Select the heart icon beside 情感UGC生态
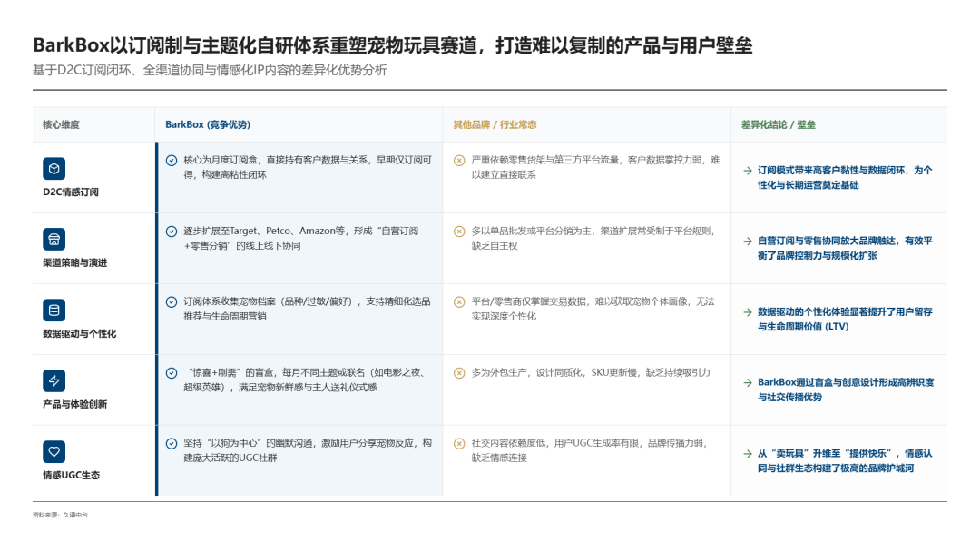Image resolution: width=980 pixels, height=552 pixels. coord(54,451)
